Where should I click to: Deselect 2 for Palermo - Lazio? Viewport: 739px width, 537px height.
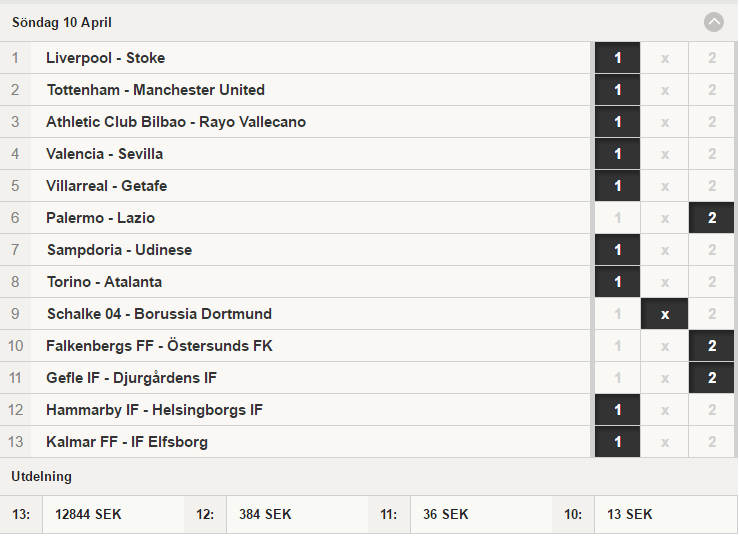[712, 218]
